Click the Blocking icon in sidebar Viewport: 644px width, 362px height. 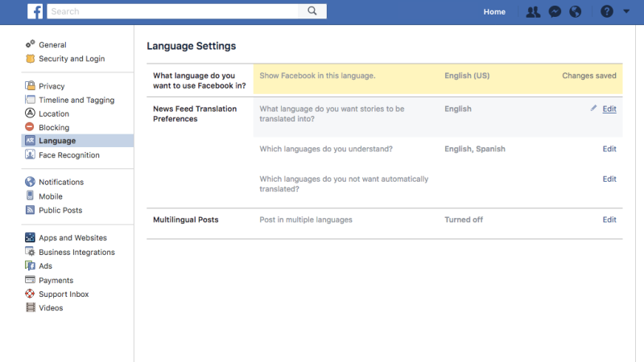click(31, 127)
